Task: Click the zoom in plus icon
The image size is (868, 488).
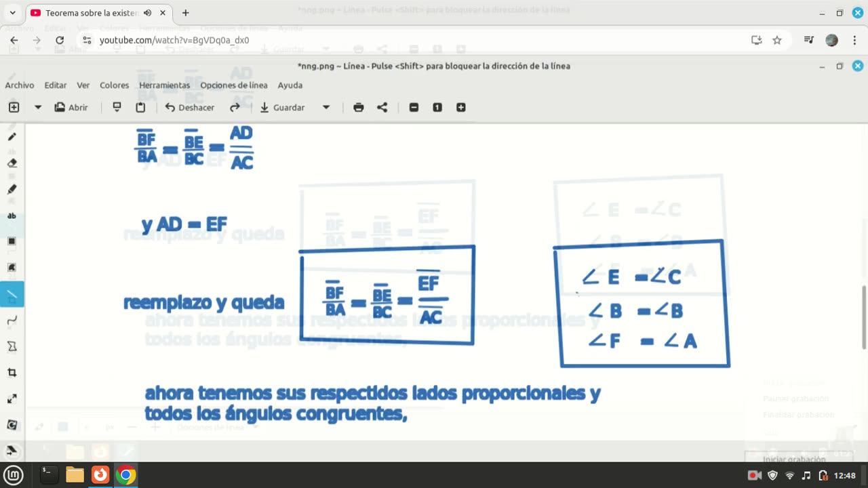Action: [461, 107]
